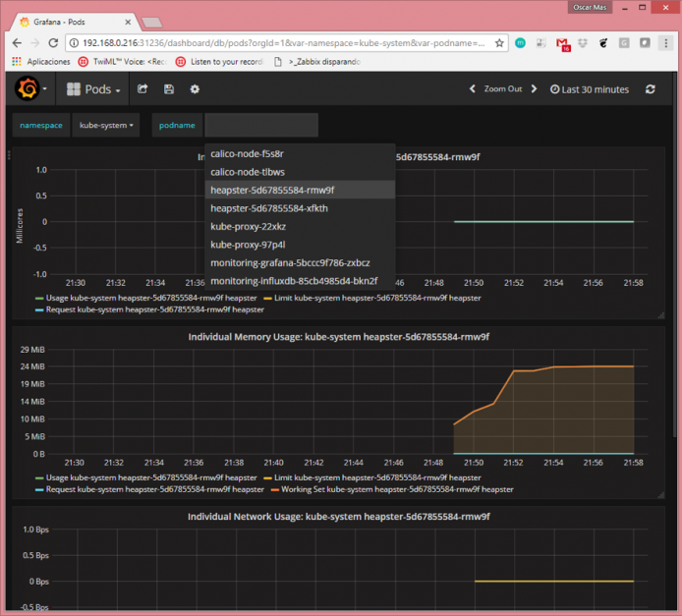Screen dimensions: 682x616
Task: Click the Zoom Out button
Action: [x=503, y=88]
